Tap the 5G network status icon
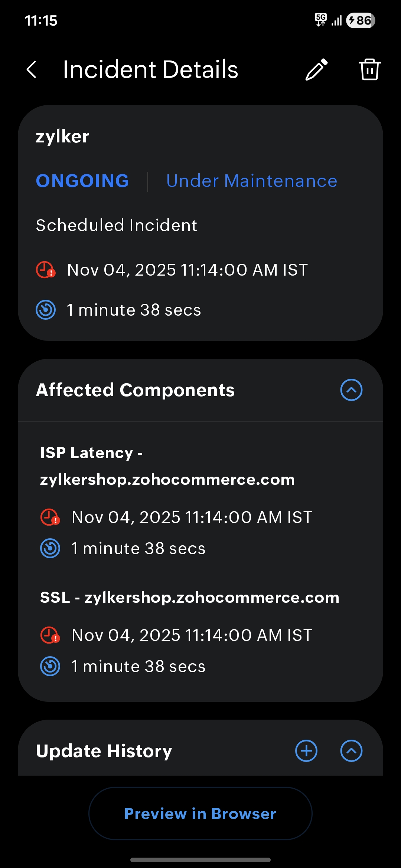401x868 pixels. point(320,20)
